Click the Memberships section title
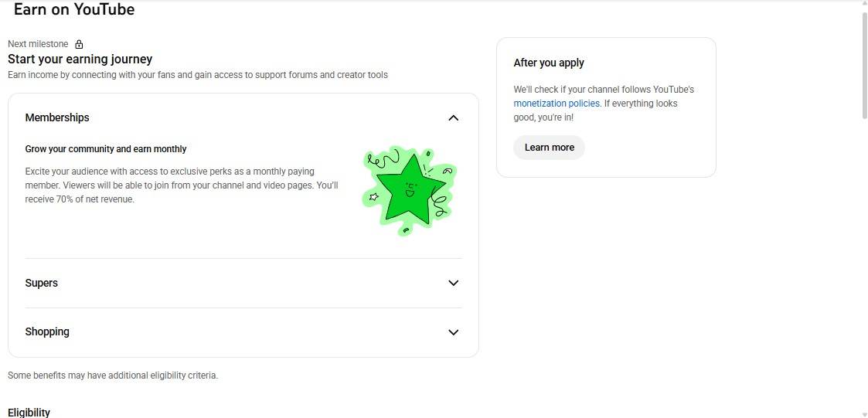The image size is (868, 418). click(57, 117)
